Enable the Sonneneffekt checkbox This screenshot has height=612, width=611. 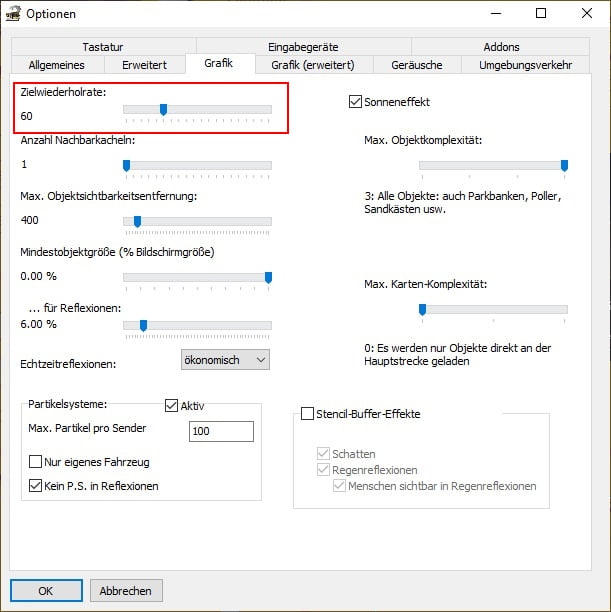(x=355, y=101)
